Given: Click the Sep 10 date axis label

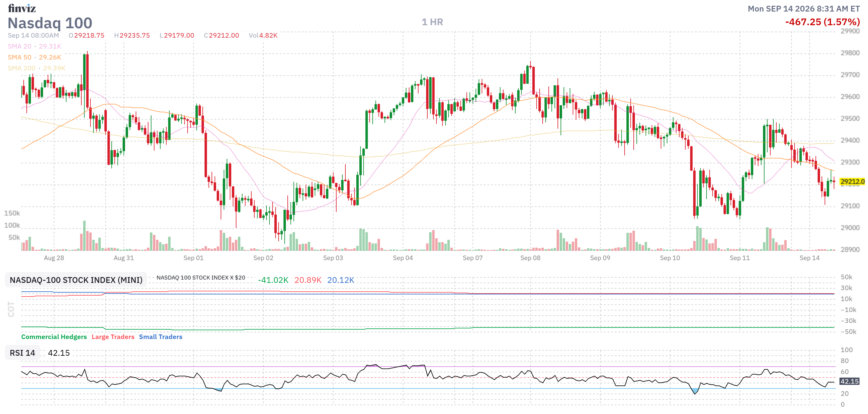Looking at the screenshot, I should point(670,258).
